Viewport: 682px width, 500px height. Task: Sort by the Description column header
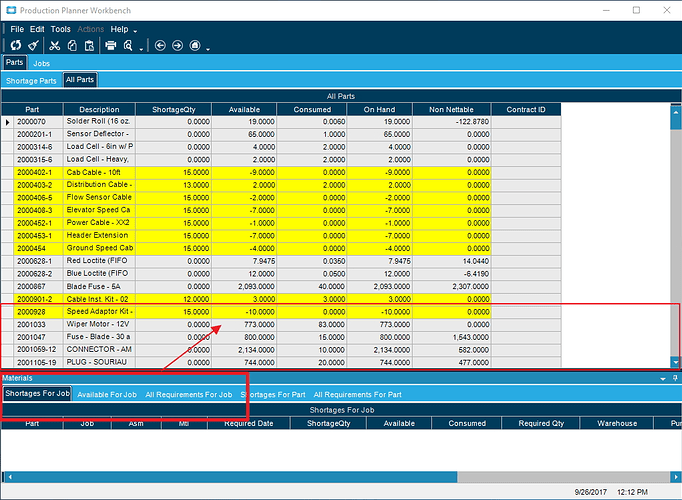point(99,110)
